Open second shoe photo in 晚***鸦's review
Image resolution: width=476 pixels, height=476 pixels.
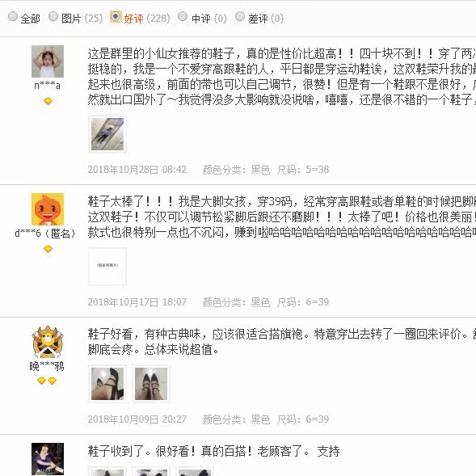[x=151, y=384]
